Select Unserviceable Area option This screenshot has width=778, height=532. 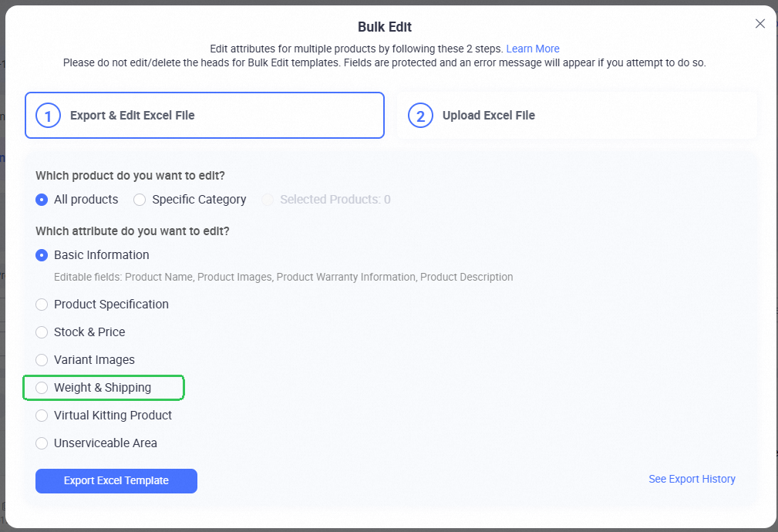pos(41,443)
